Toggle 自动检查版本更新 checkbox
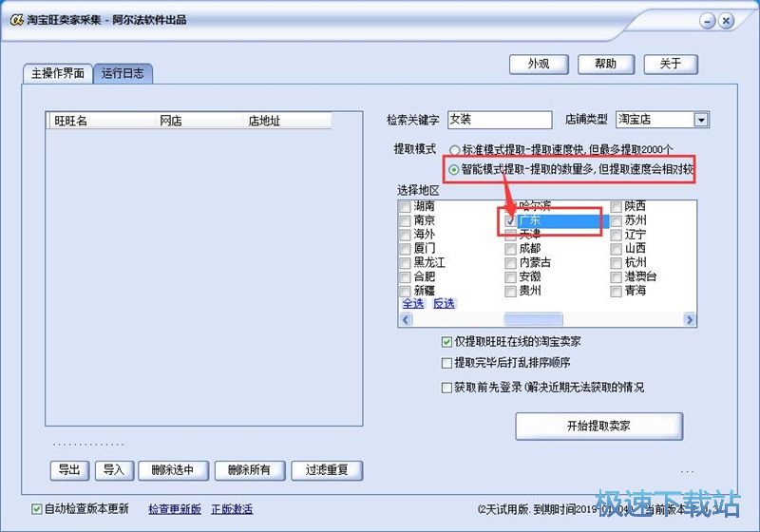 [x=36, y=509]
